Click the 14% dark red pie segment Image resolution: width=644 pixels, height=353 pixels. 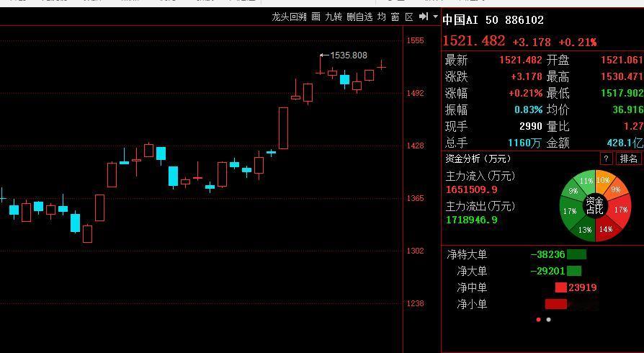tap(605, 229)
